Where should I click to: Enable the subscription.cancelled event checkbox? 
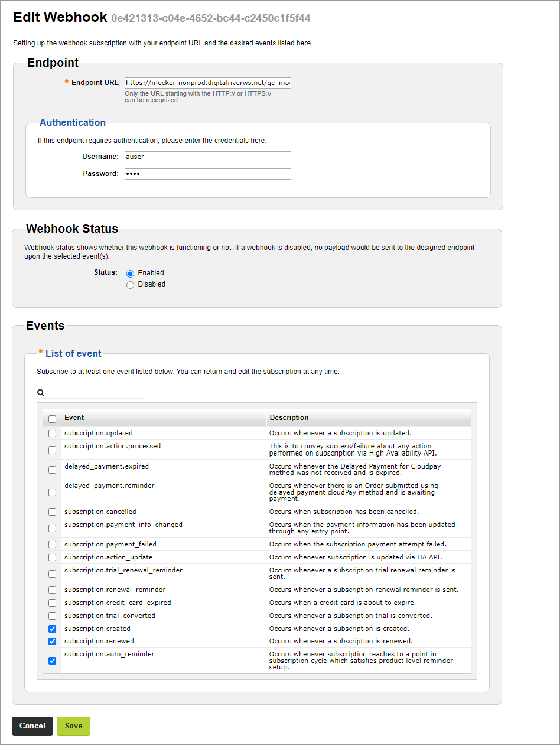point(53,512)
